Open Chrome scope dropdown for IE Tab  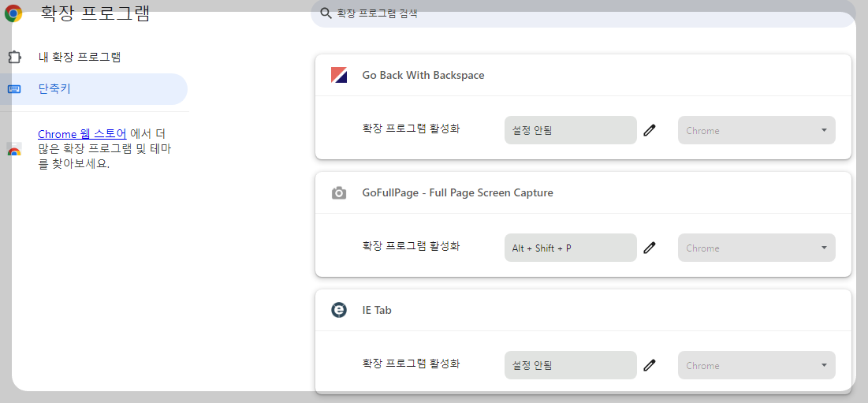(756, 365)
